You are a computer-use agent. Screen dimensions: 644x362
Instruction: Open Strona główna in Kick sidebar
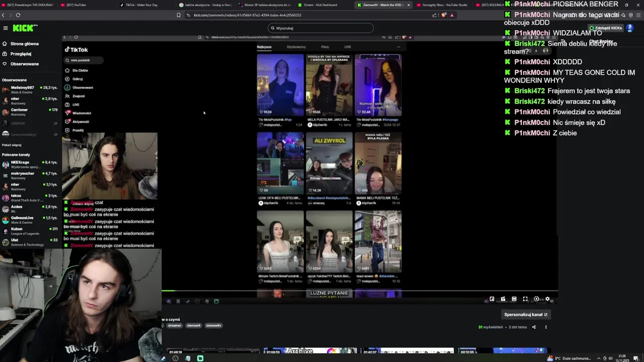tap(24, 44)
